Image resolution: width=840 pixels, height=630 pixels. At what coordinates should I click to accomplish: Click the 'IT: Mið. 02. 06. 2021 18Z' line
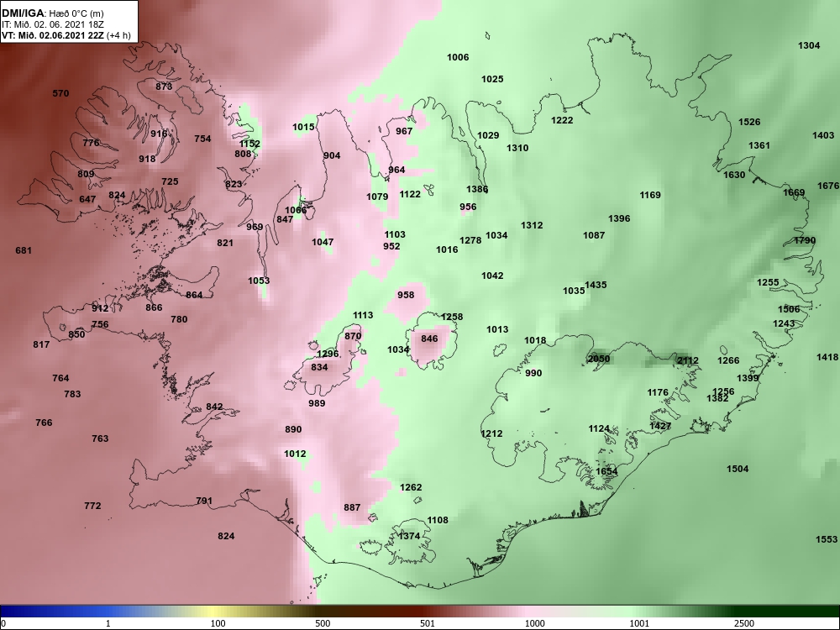tap(52, 24)
